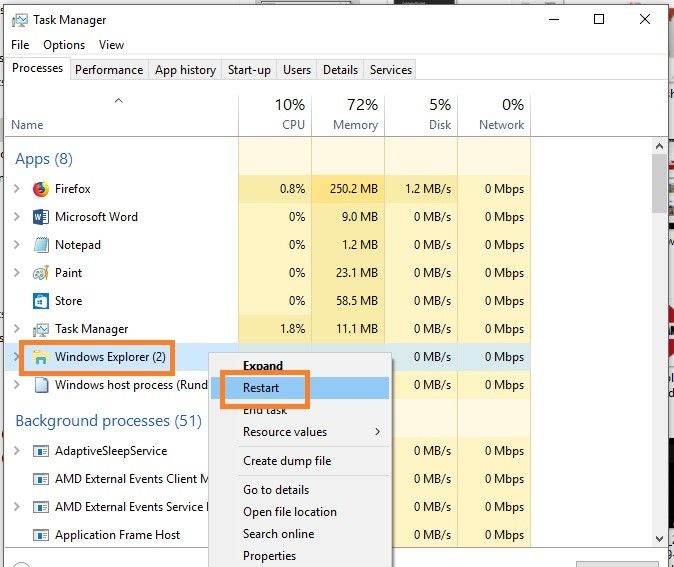Click the AdaptiveSleepService icon

(x=41, y=451)
